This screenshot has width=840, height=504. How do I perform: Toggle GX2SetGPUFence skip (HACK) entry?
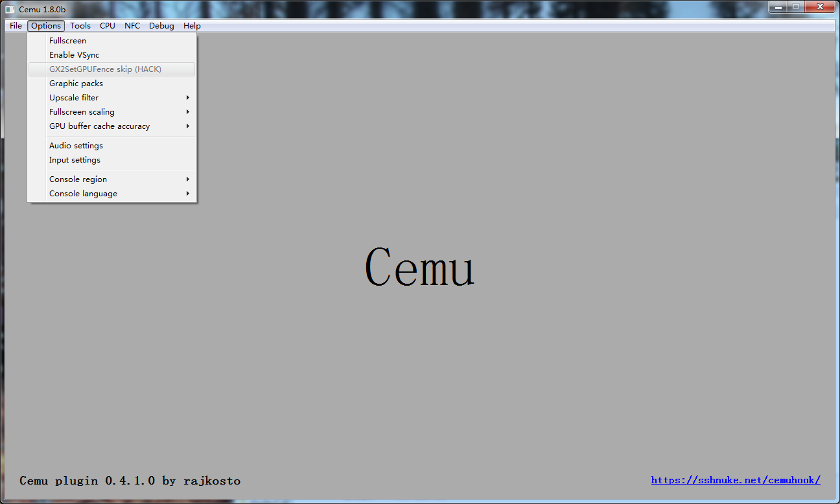click(x=111, y=69)
